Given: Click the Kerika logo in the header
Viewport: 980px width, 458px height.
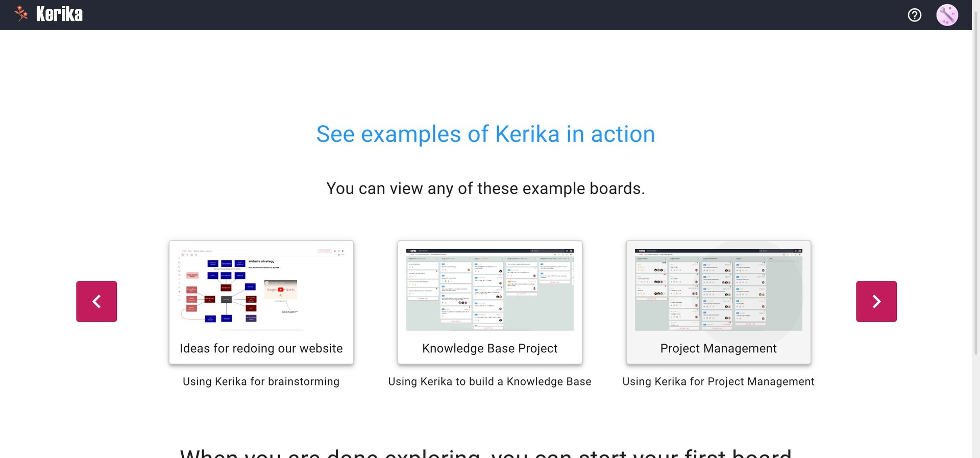Looking at the screenshot, I should coord(49,14).
